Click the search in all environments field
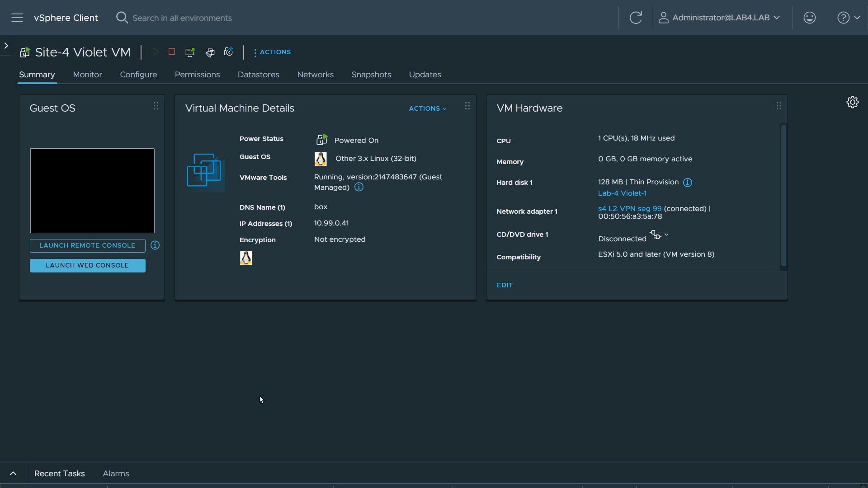The image size is (868, 488). pyautogui.click(x=182, y=18)
